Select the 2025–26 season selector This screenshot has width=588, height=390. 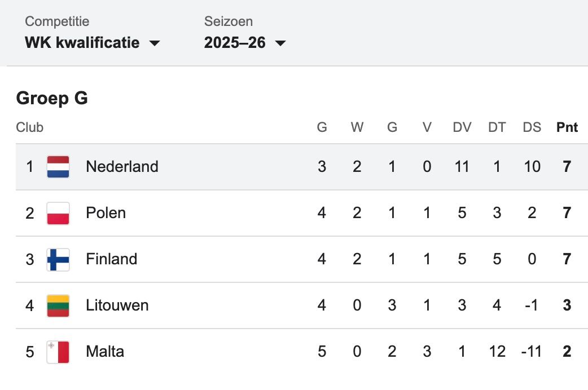pos(245,42)
